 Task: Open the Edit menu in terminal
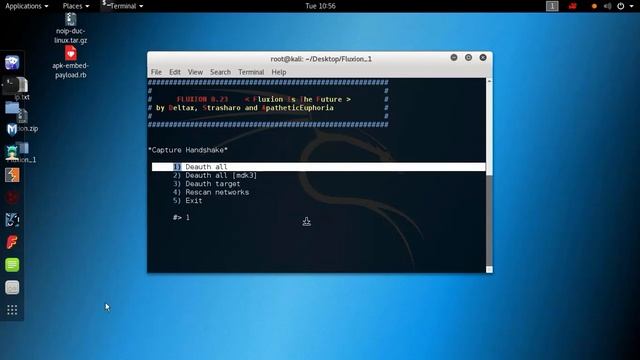coord(175,72)
